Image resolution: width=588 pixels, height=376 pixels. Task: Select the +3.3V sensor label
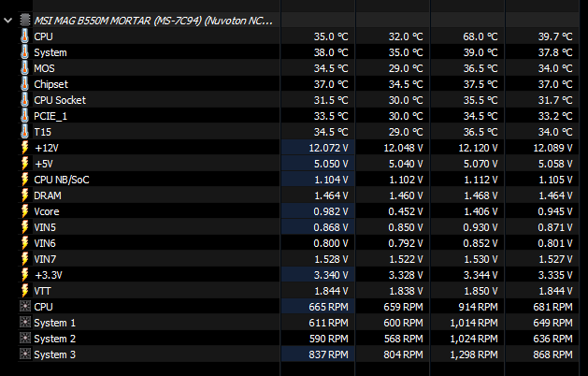(x=49, y=275)
